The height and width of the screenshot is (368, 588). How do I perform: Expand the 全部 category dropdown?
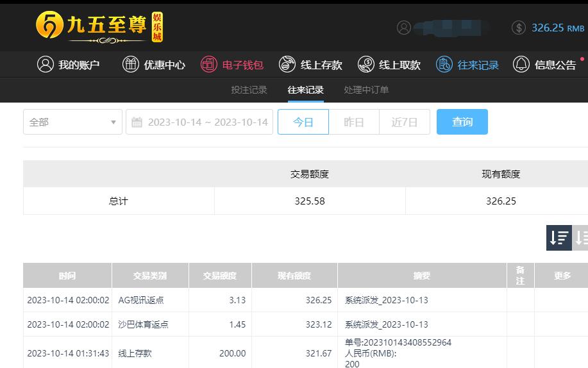pos(72,122)
